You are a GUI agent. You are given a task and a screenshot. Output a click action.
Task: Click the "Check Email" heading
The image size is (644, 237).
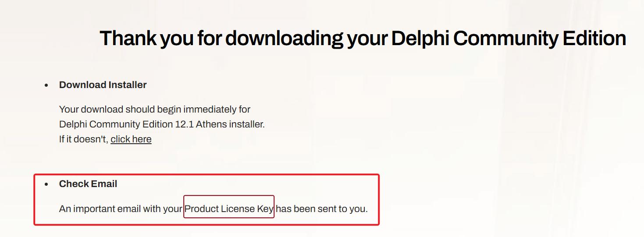click(88, 184)
